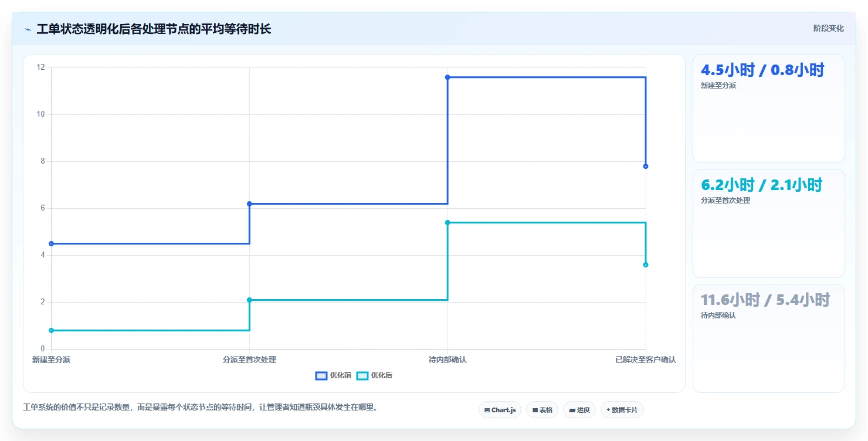The height and width of the screenshot is (441, 868).
Task: Click the 阶段变化 label in header
Action: (828, 28)
